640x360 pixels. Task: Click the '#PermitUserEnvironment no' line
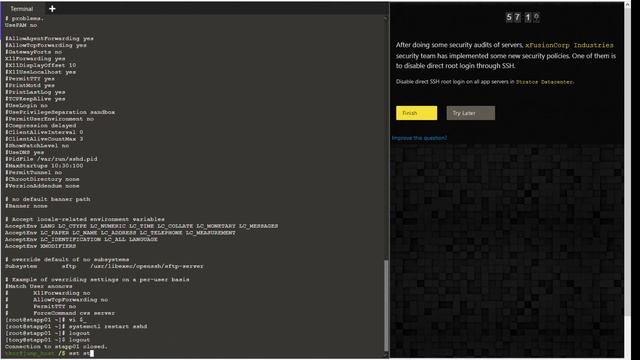click(49, 119)
